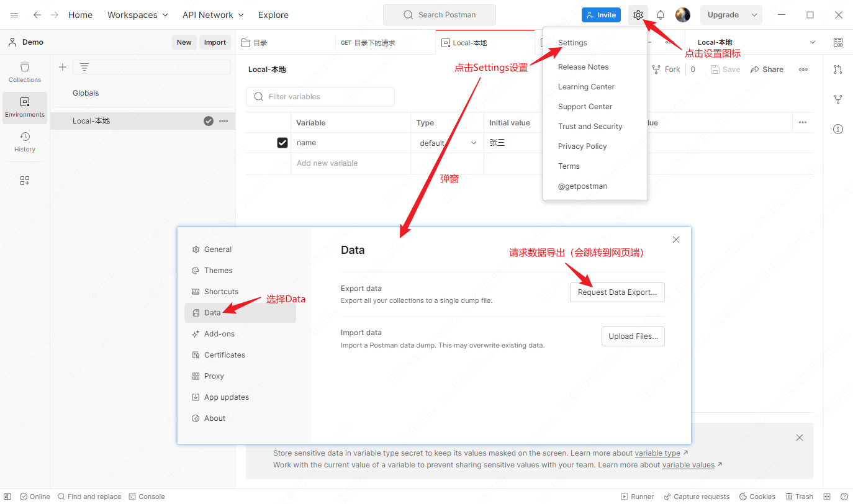This screenshot has width=853, height=504.
Task: Open Themes settings section
Action: 240,271
